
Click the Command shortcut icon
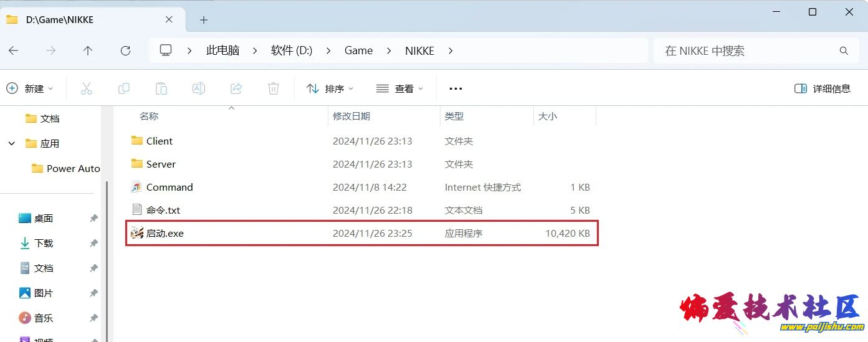[x=137, y=187]
